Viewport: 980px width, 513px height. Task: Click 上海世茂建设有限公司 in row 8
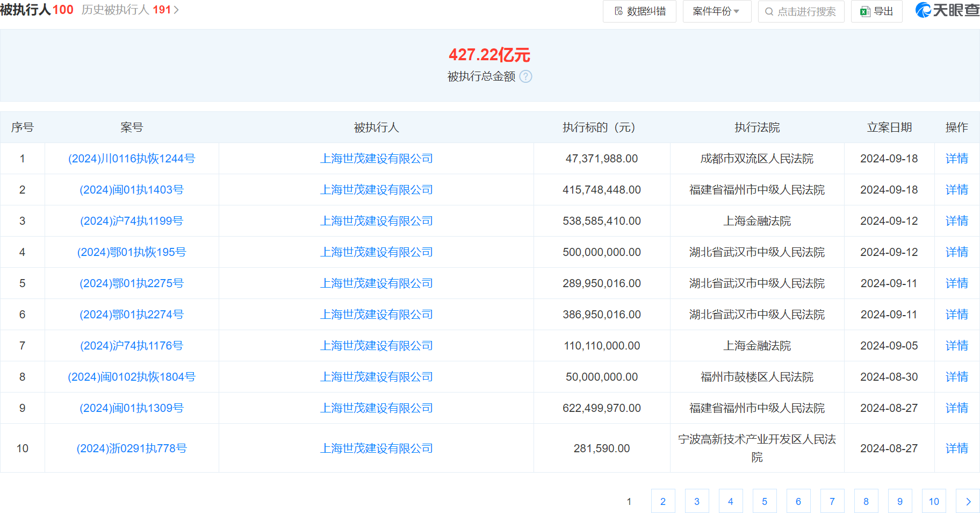click(x=376, y=377)
